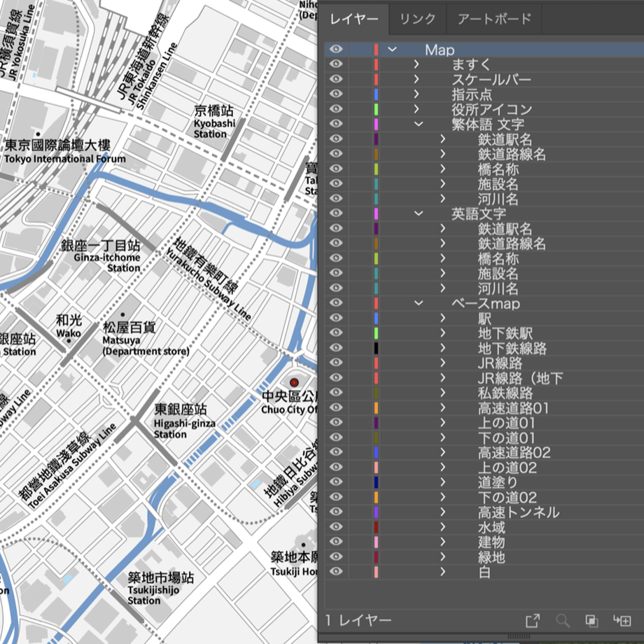Click the Yurakucho Subway Line label
Screen dimensions: 644x644
coord(208,286)
